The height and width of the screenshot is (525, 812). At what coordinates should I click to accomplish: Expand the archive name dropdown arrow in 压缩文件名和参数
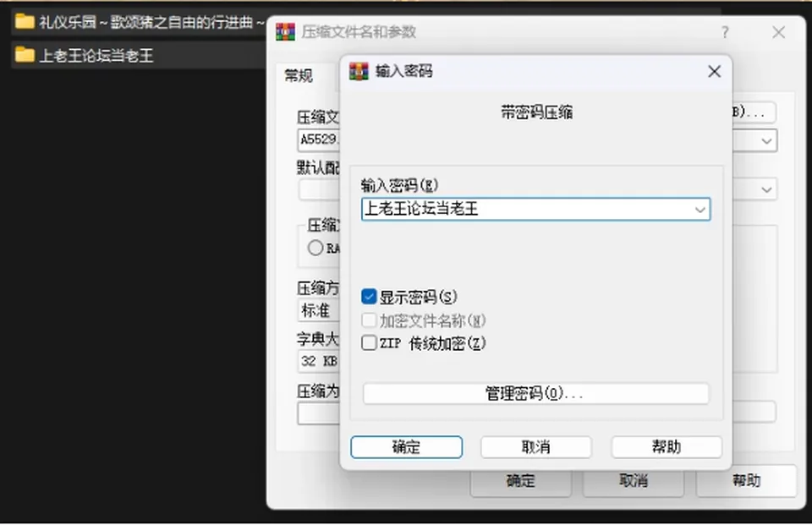tap(766, 141)
